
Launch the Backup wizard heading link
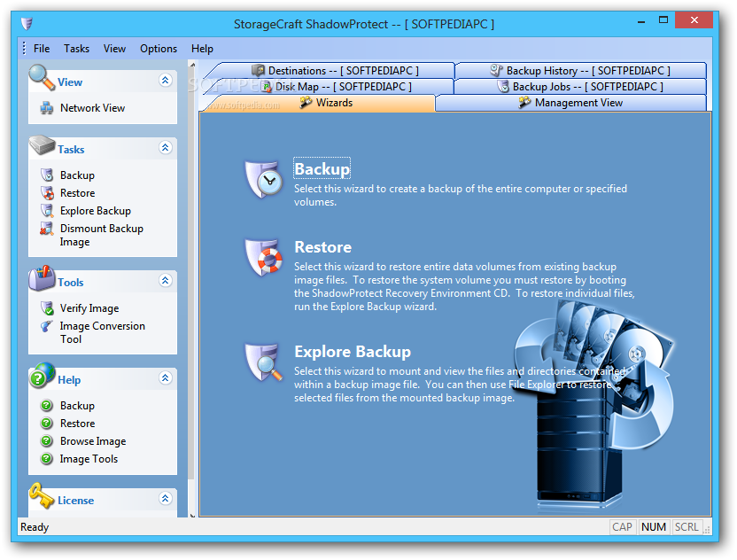(x=322, y=169)
